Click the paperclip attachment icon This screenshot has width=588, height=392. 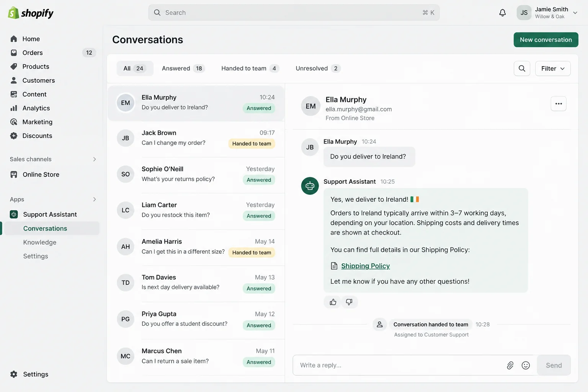tap(510, 365)
